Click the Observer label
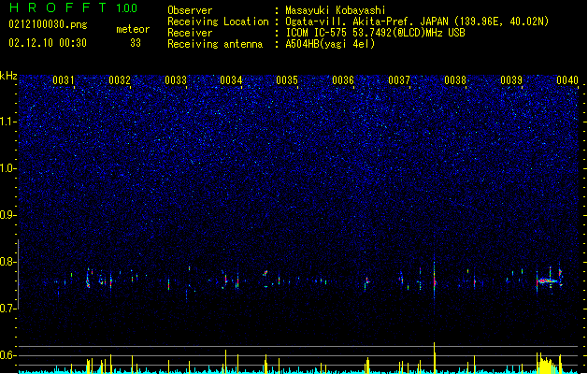Viewport: 588px width, 374px height. click(190, 10)
